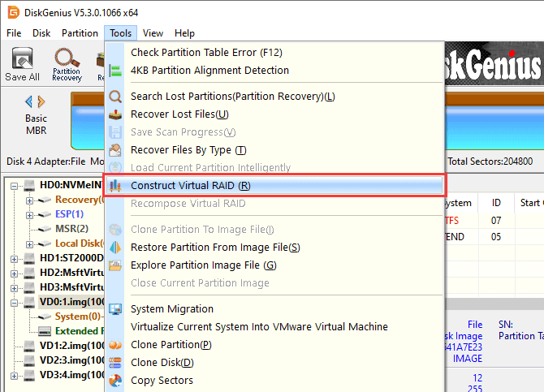This screenshot has width=544, height=392.
Task: Choose Recover Lost Files
Action: (274, 114)
